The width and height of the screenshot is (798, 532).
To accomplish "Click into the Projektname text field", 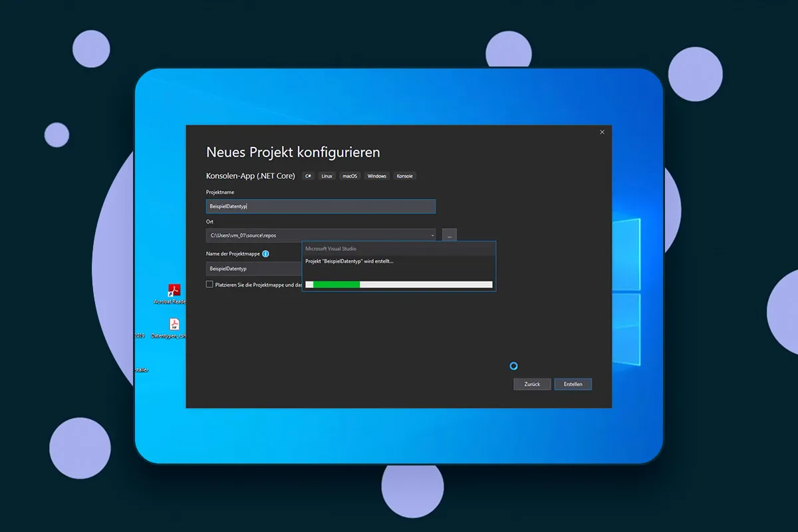I will [321, 206].
